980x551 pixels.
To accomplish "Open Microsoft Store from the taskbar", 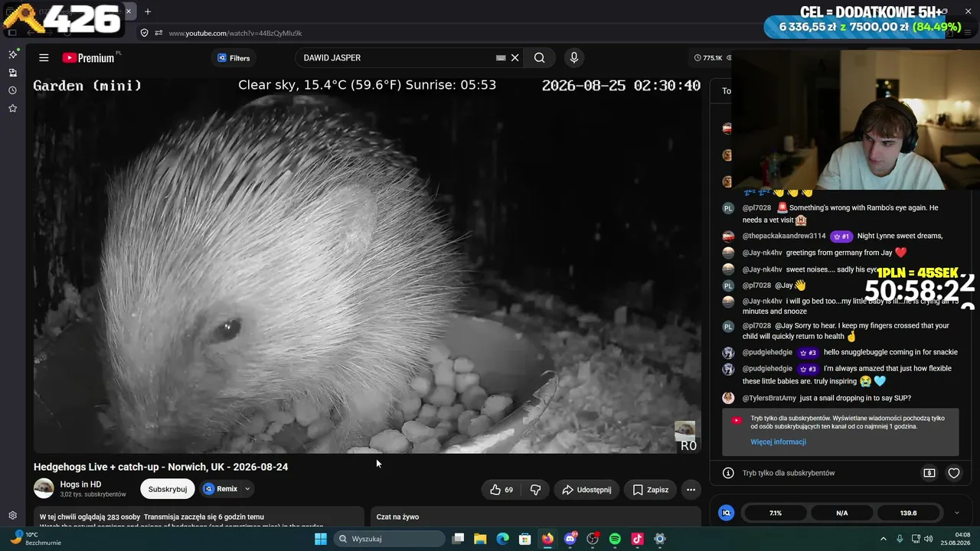I will [x=525, y=539].
